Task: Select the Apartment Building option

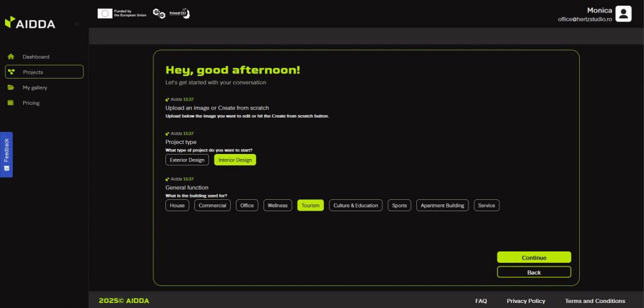Action: point(442,206)
